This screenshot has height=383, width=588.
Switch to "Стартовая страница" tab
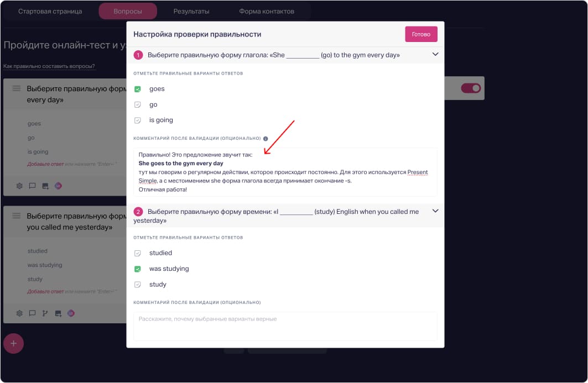pyautogui.click(x=50, y=11)
